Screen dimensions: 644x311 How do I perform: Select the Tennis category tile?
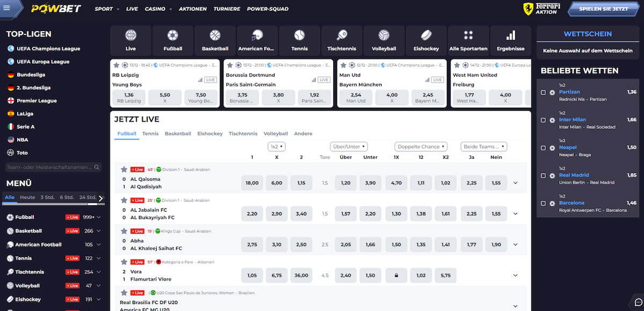click(x=299, y=41)
